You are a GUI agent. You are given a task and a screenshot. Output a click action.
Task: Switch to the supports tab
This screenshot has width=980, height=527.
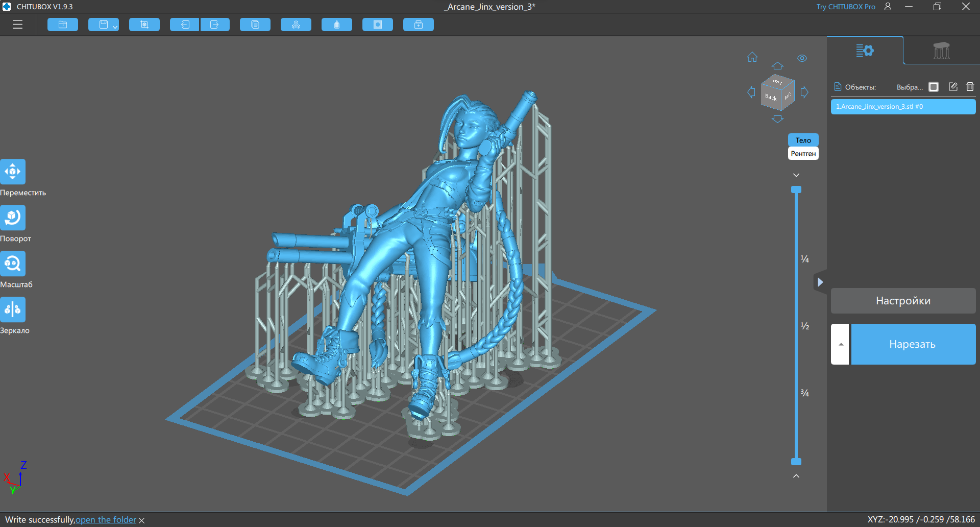click(941, 51)
